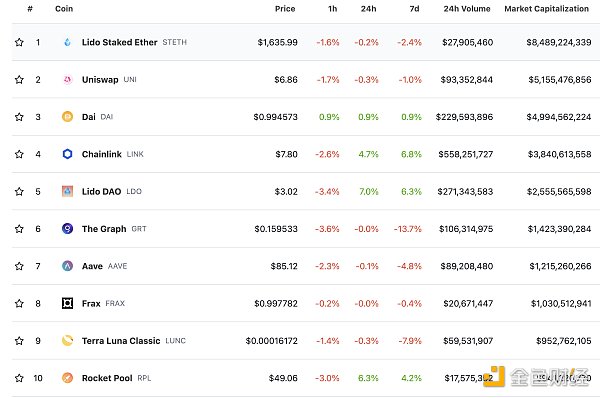
Task: Sort by the Coin column header
Action: tap(64, 9)
